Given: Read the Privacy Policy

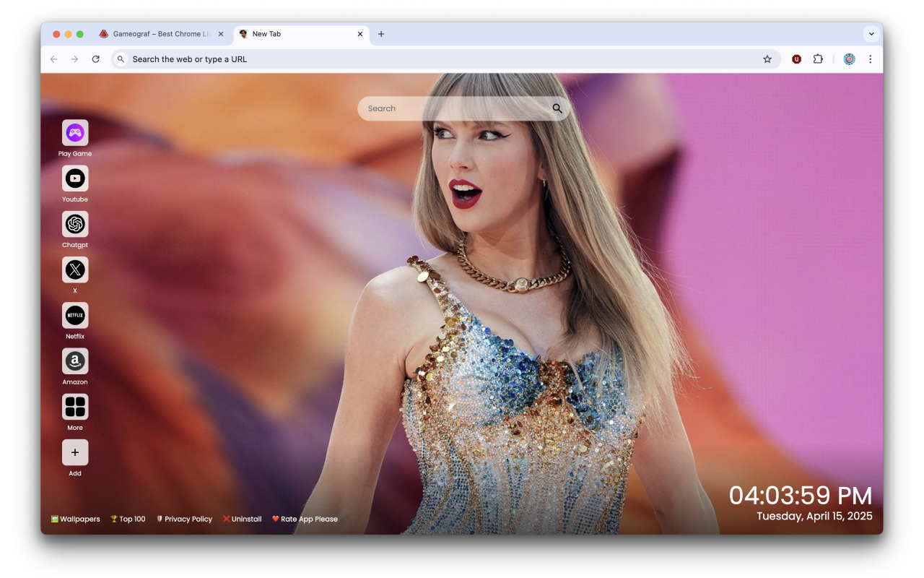Looking at the screenshot, I should [x=184, y=519].
